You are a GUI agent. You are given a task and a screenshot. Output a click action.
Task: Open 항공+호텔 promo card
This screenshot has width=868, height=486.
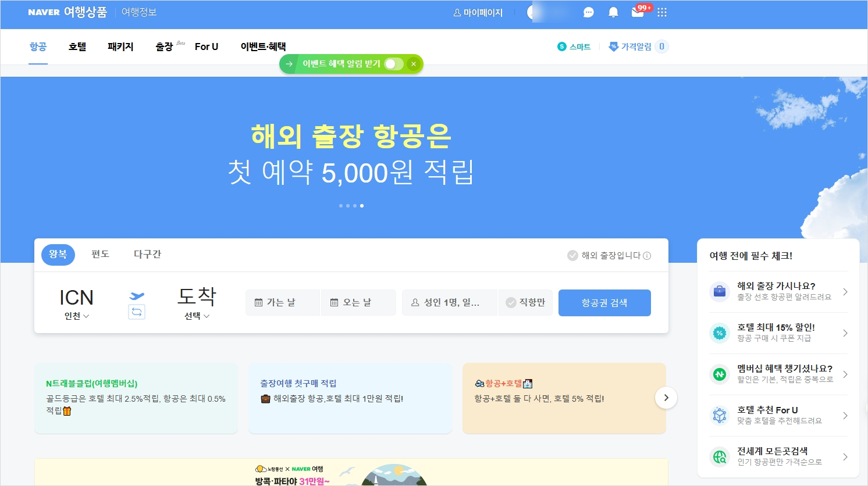click(564, 398)
